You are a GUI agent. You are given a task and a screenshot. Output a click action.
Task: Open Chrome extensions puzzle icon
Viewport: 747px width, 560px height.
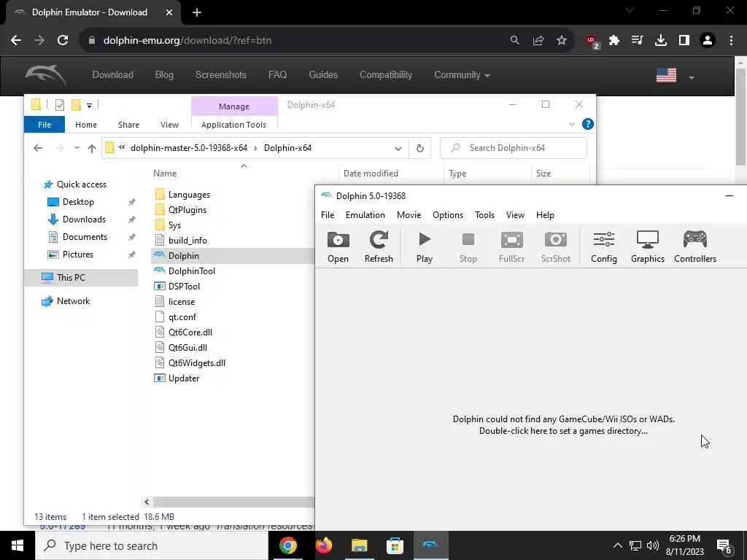point(614,41)
